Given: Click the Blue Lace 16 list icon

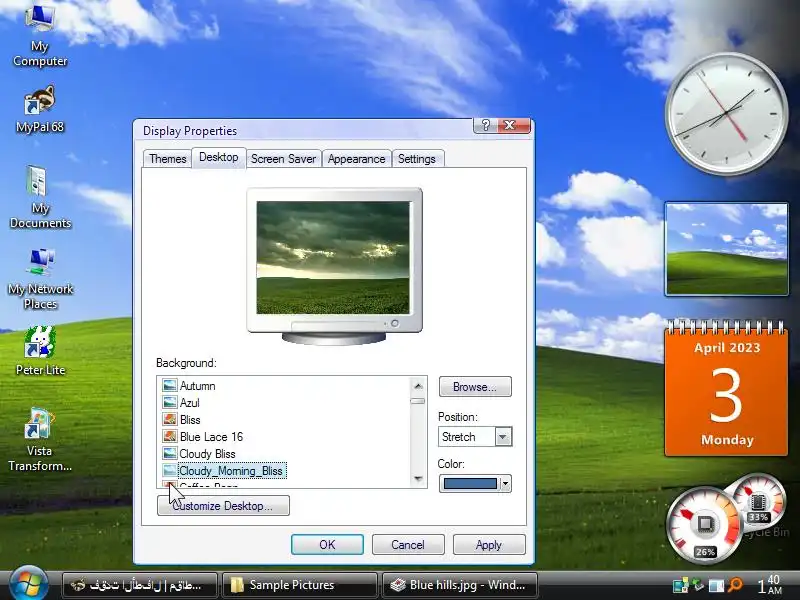Looking at the screenshot, I should click(169, 436).
